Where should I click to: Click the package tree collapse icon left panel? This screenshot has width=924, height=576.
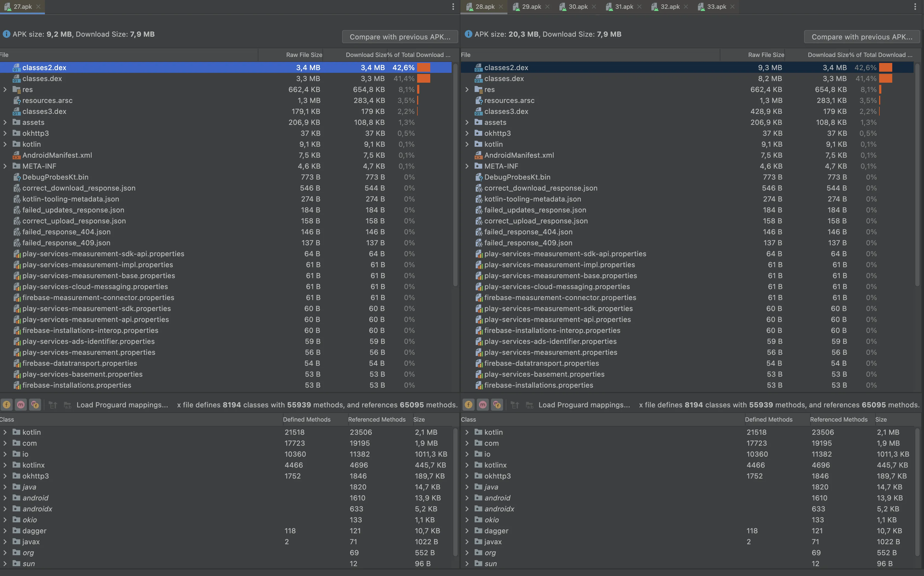tap(53, 405)
